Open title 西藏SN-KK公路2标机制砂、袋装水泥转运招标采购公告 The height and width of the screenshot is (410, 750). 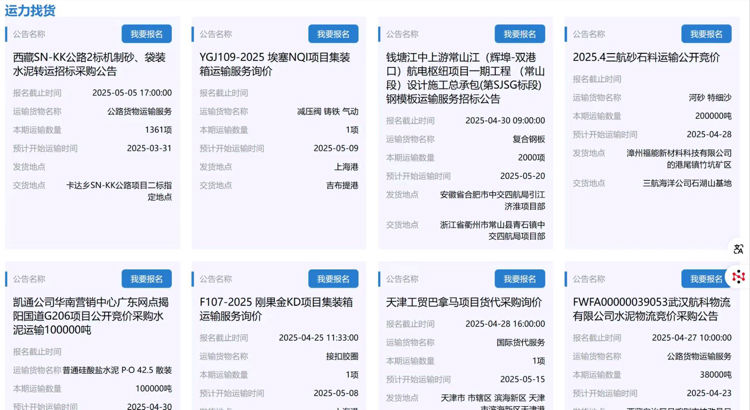(89, 64)
